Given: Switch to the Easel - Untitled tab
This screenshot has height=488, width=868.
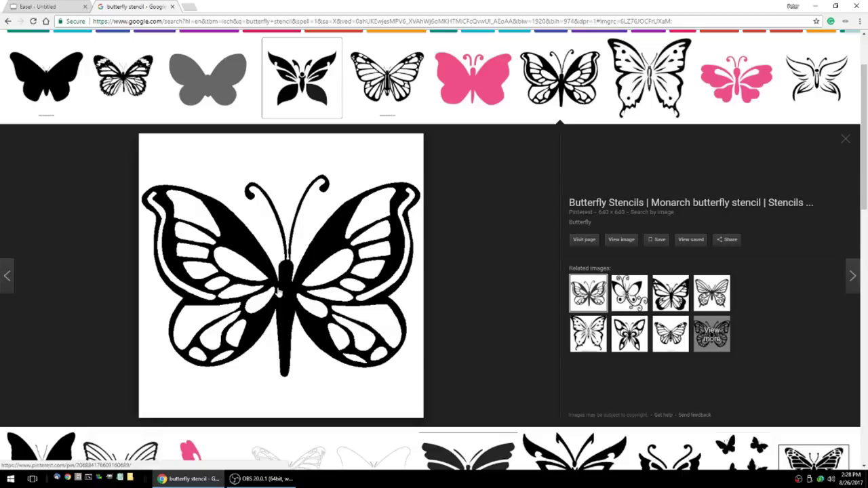Looking at the screenshot, I should pyautogui.click(x=46, y=7).
